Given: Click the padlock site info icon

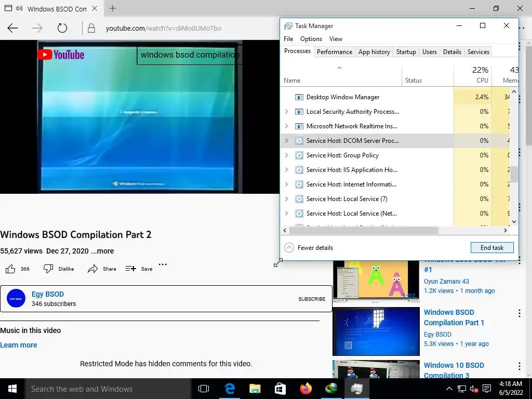Looking at the screenshot, I should tap(91, 28).
